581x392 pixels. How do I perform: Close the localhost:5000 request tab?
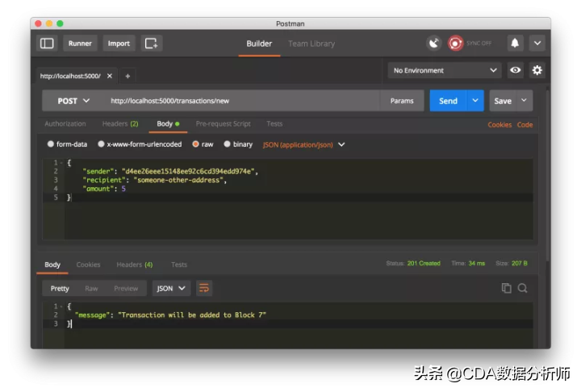(110, 76)
